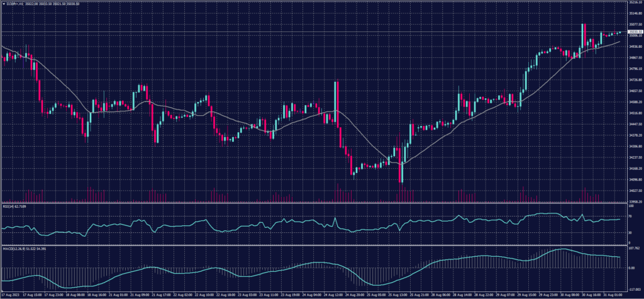Click the RSI 70 level label
Screen dimensions: 644x299
pos(630,216)
